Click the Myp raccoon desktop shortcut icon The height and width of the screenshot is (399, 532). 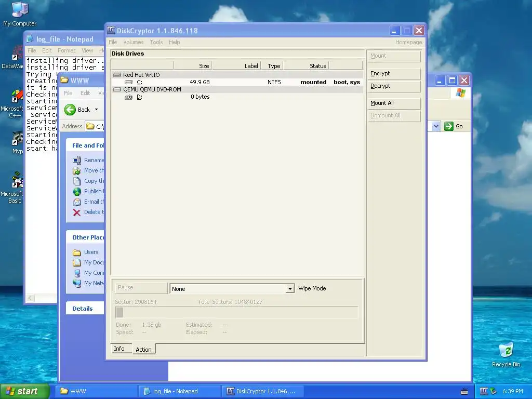point(17,138)
